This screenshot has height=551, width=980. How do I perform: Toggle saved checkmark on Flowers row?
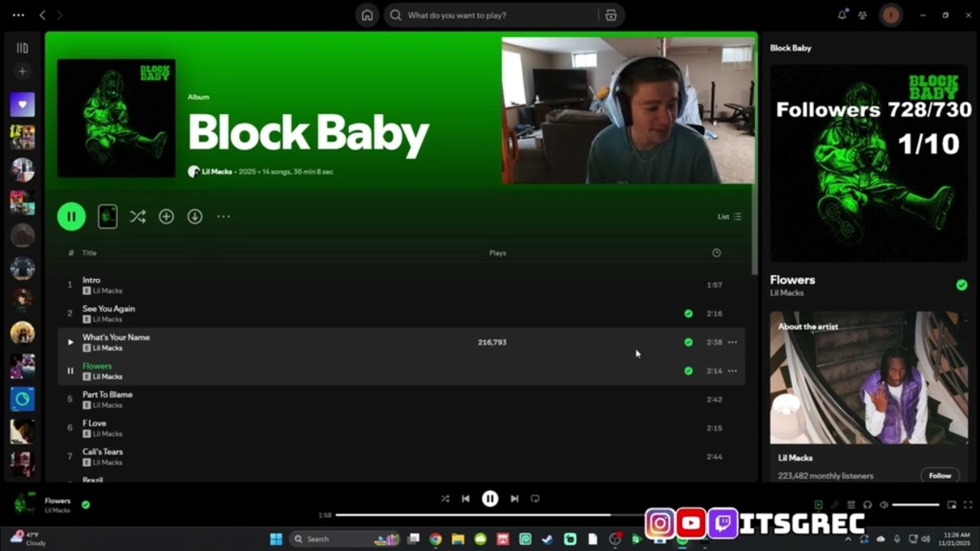coord(688,371)
